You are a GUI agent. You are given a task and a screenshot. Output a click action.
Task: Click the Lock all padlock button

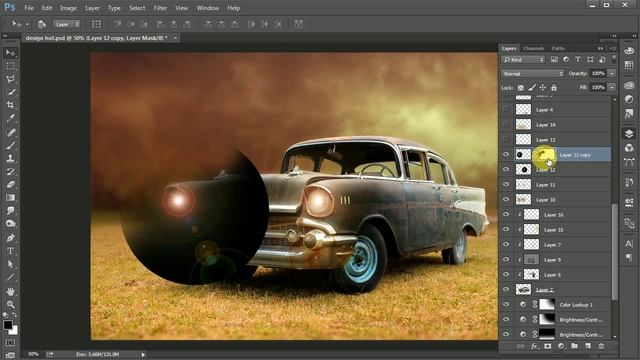tap(554, 88)
